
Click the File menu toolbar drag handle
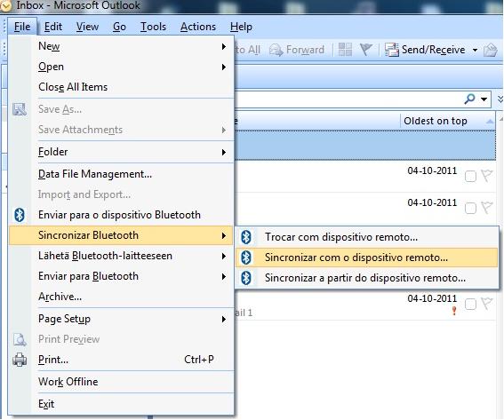pos(4,27)
